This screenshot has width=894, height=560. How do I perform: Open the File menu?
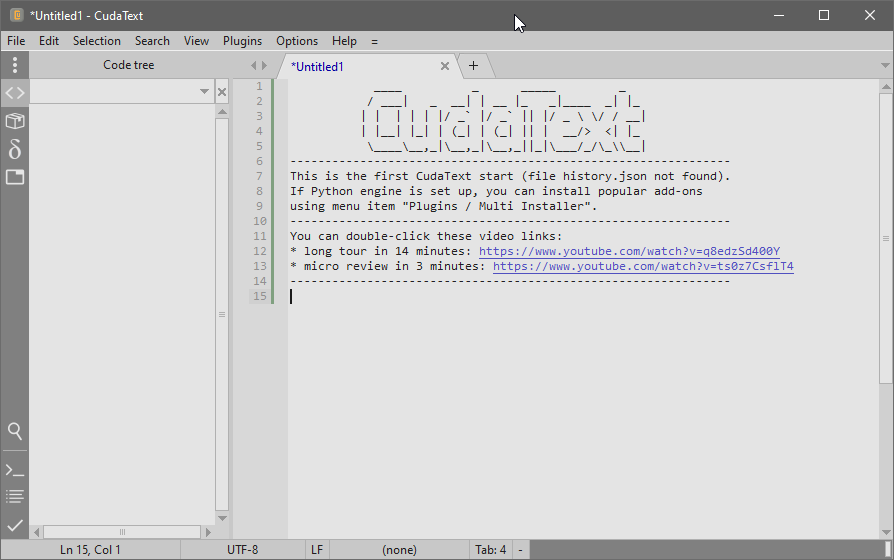[16, 41]
